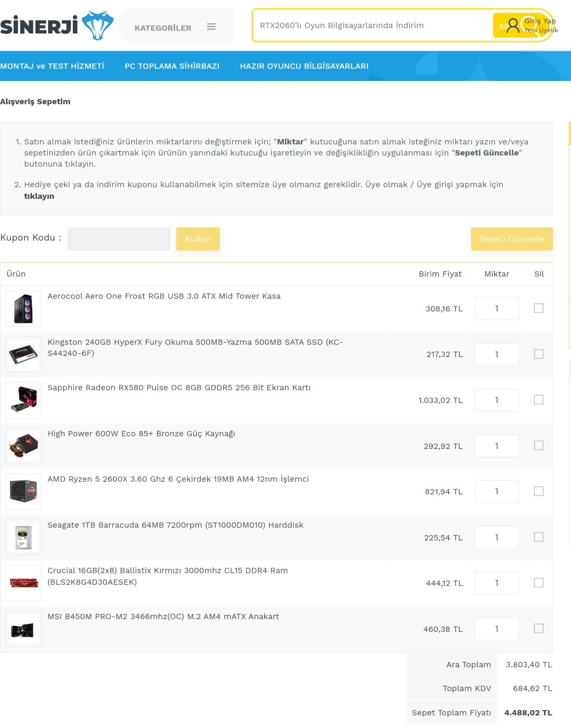Click the Sepeti Güncelle button
The height and width of the screenshot is (728, 571).
point(512,238)
